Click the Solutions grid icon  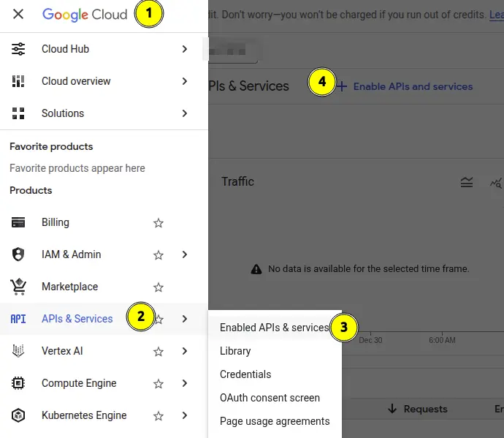[18, 113]
